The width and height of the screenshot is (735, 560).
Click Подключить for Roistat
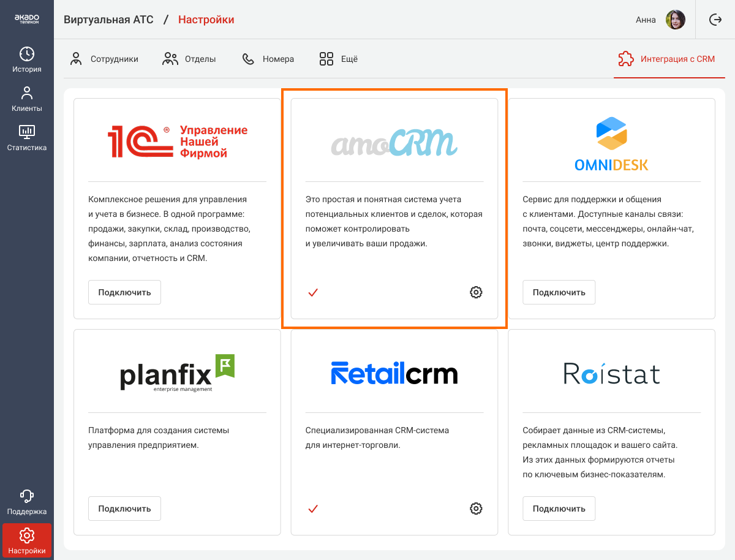(559, 509)
